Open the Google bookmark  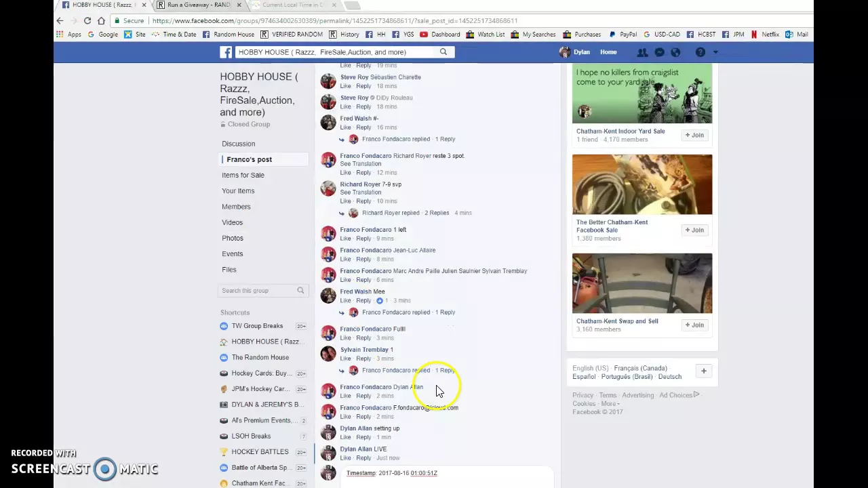coord(102,35)
